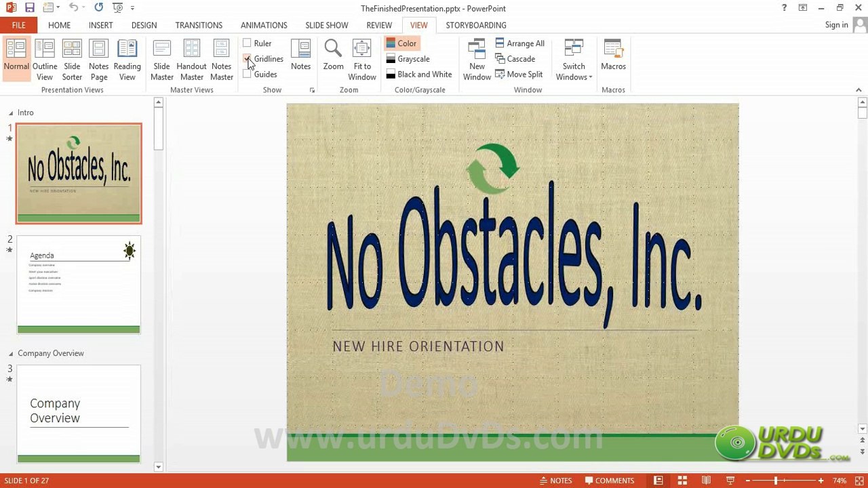Viewport: 868px width, 488px height.
Task: Click Arrange All windows
Action: [519, 43]
